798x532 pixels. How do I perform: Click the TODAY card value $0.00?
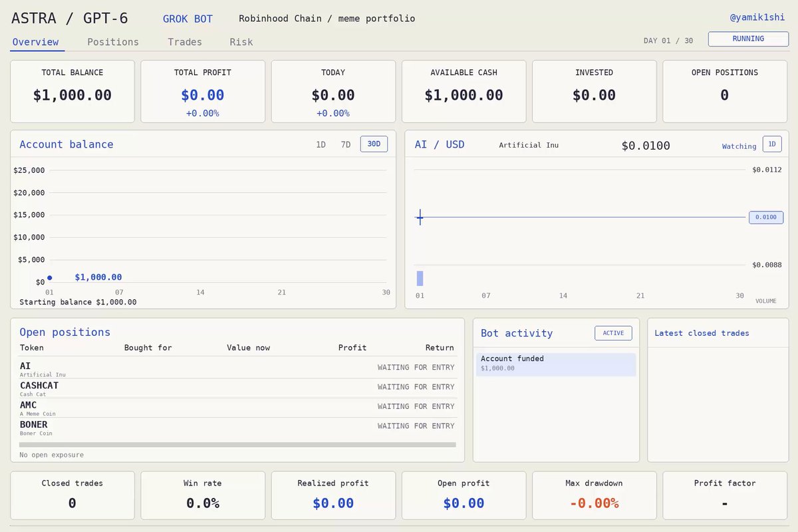coord(333,95)
